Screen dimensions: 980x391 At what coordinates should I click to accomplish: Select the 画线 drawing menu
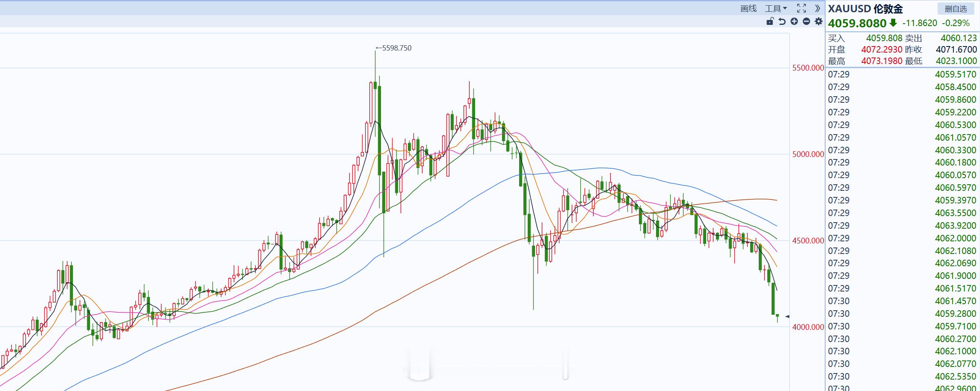click(x=749, y=9)
